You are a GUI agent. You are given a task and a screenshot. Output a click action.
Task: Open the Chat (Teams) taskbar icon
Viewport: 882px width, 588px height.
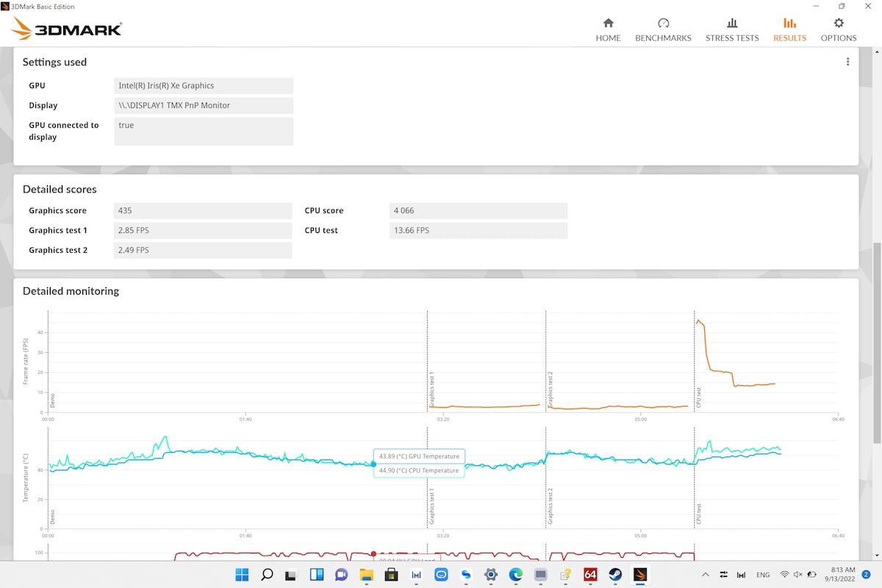click(x=341, y=574)
